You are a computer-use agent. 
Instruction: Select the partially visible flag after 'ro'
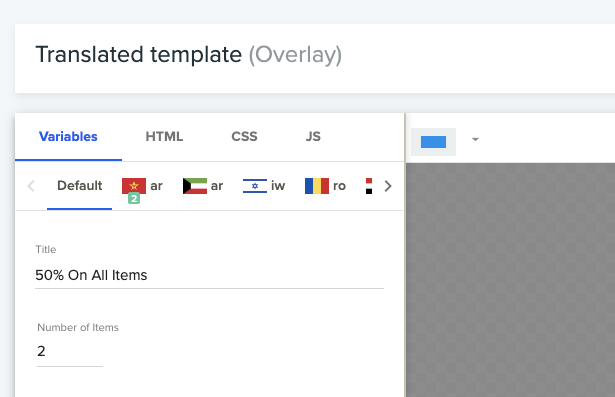tap(369, 186)
